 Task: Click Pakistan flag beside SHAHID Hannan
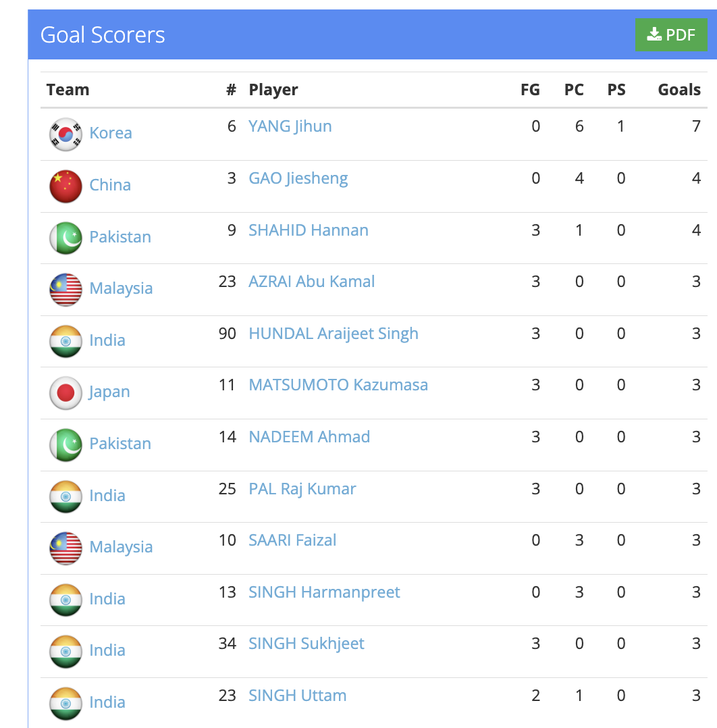(65, 238)
